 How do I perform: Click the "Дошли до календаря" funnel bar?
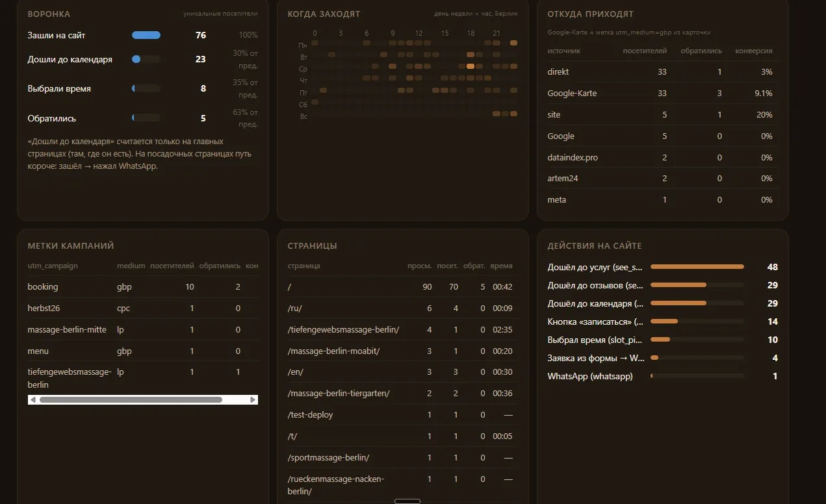(146, 59)
